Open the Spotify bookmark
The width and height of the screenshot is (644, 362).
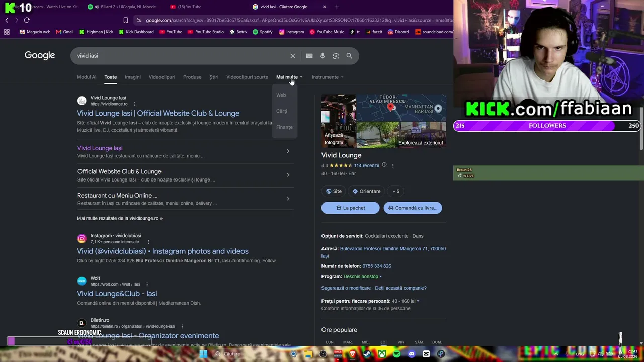tap(263, 32)
